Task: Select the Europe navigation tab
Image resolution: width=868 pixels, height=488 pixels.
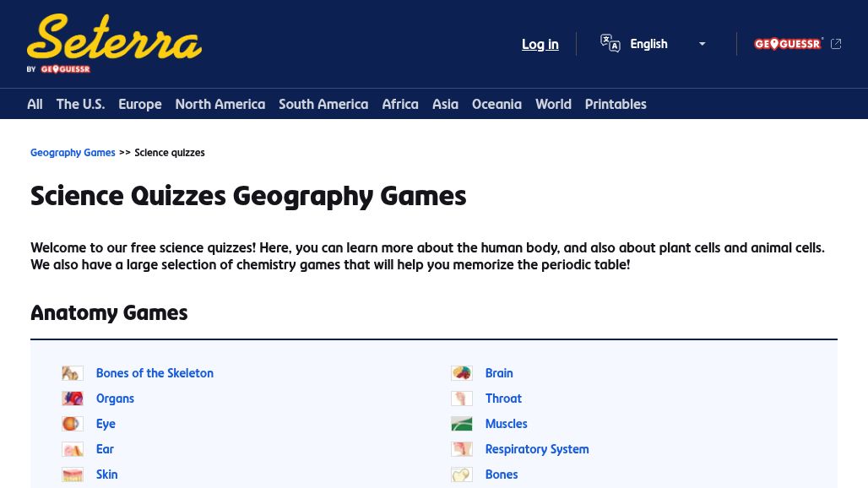Action: tap(140, 104)
